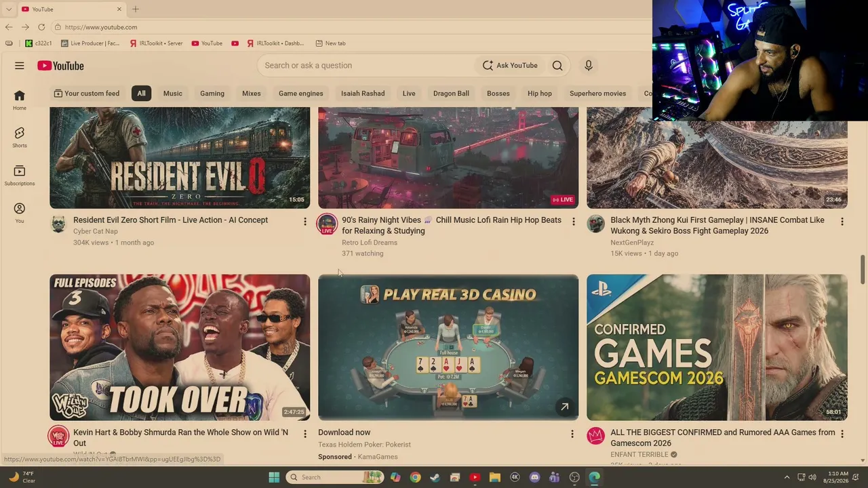Play the Resident Evil Zero thumbnail
This screenshot has width=868, height=488.
click(180, 158)
